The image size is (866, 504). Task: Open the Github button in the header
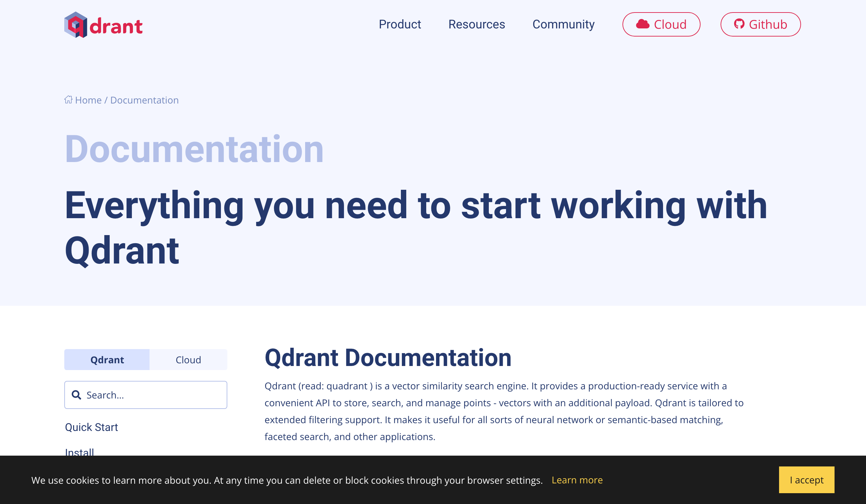pyautogui.click(x=760, y=24)
